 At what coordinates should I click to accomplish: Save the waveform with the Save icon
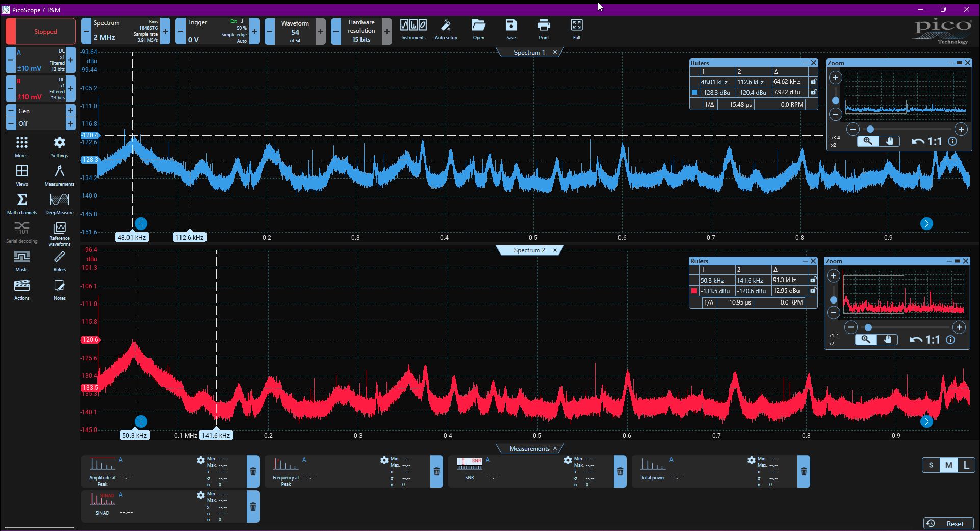pyautogui.click(x=511, y=30)
